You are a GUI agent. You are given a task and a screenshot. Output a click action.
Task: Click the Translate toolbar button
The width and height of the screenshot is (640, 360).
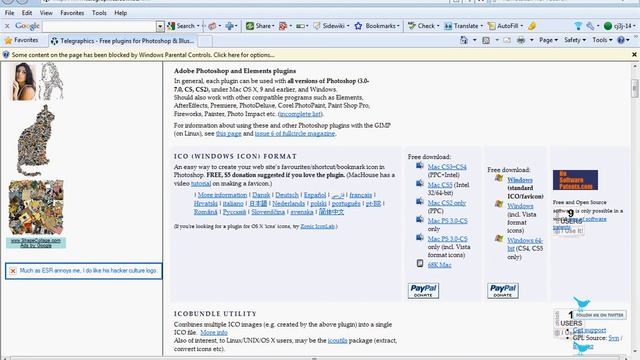pyautogui.click(x=462, y=26)
